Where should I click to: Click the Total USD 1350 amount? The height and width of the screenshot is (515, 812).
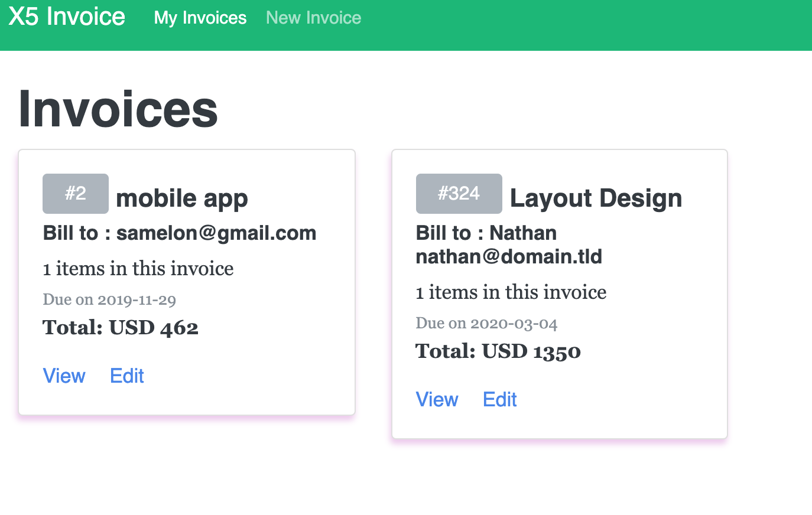pyautogui.click(x=498, y=351)
